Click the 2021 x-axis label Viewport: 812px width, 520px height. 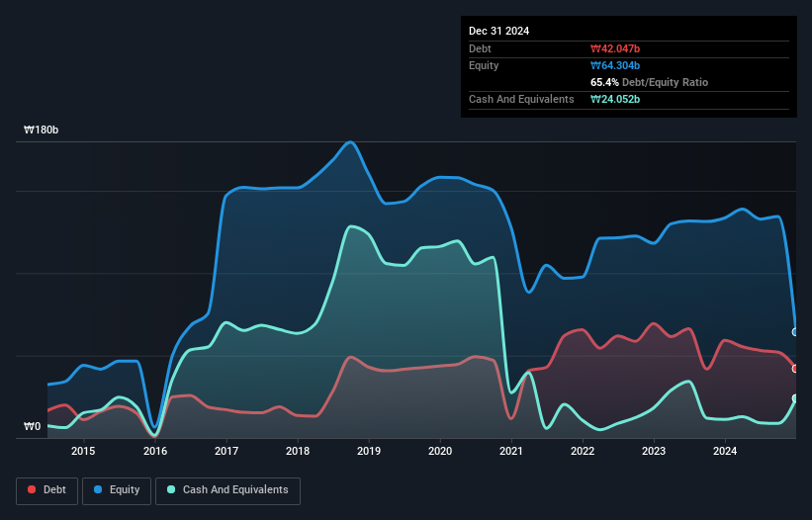coord(511,451)
